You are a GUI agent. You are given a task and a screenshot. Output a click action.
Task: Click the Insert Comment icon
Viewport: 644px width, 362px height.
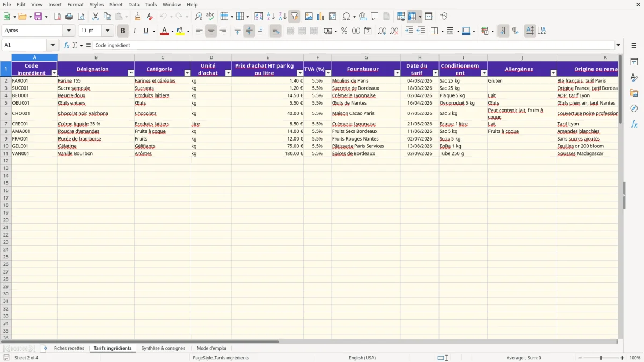tap(375, 17)
